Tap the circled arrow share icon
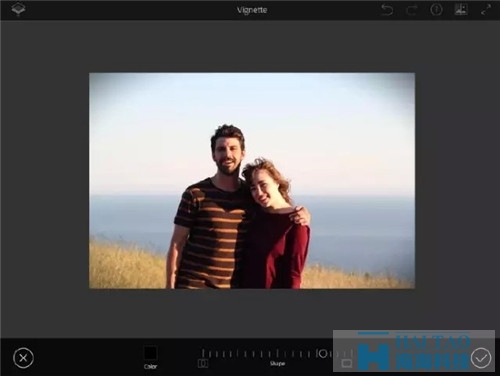 click(436, 10)
